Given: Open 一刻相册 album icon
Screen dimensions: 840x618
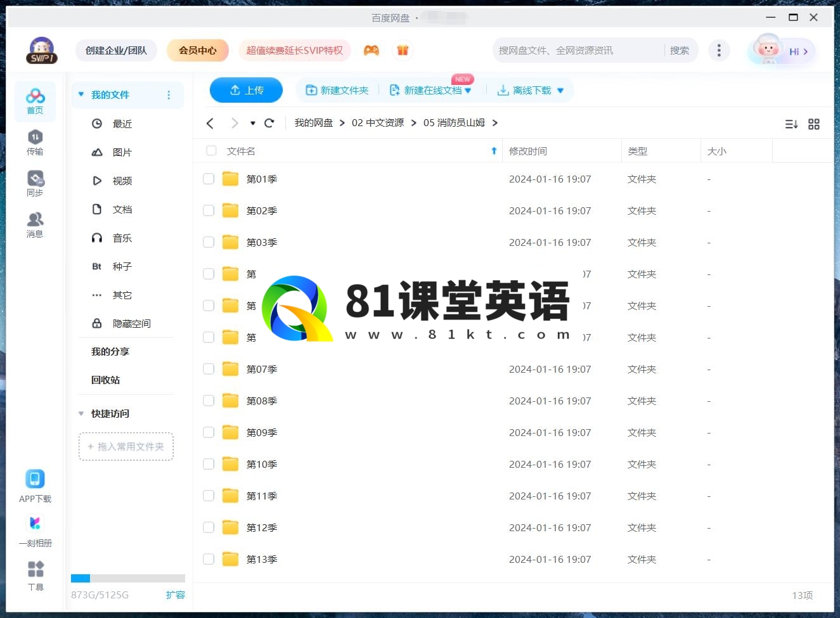Looking at the screenshot, I should coord(35,523).
